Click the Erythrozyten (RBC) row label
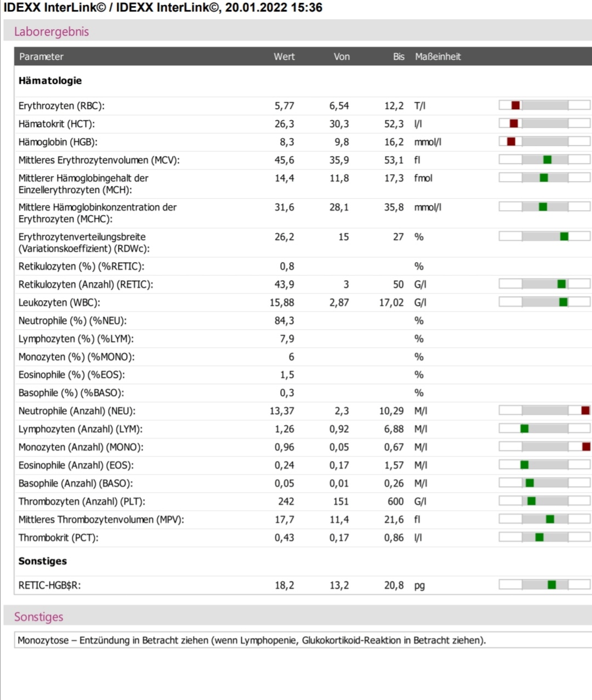Screen dimensions: 592x700 tap(61, 106)
